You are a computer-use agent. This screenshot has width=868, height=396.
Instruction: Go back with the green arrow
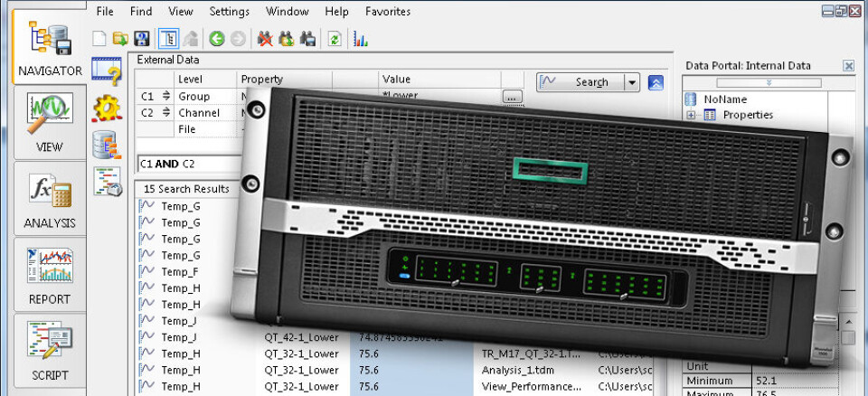(217, 39)
